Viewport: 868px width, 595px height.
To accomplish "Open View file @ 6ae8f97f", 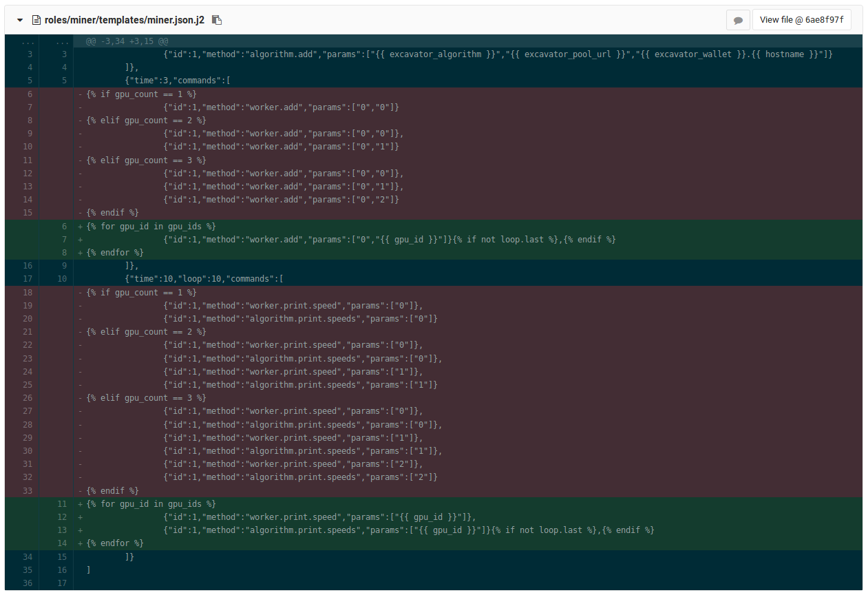I will tap(802, 20).
